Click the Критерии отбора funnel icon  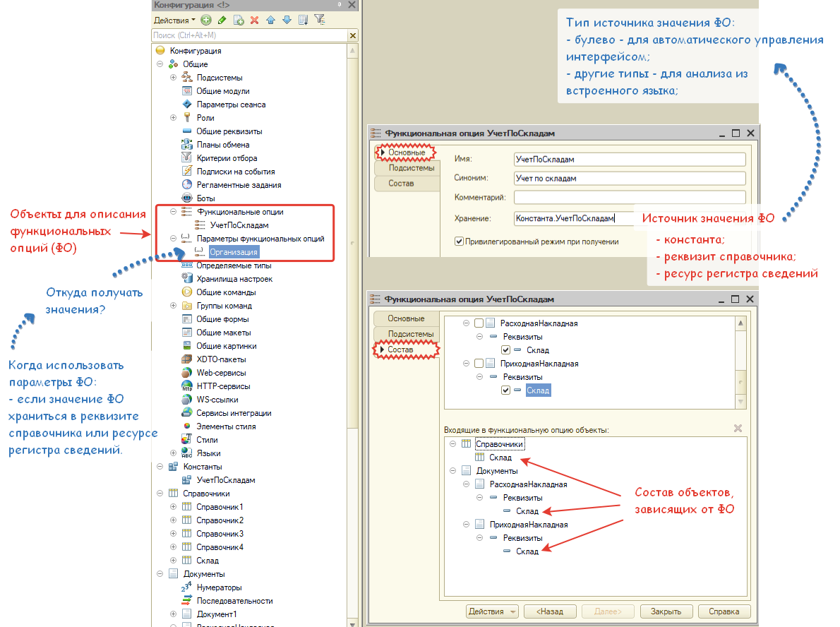tap(187, 157)
